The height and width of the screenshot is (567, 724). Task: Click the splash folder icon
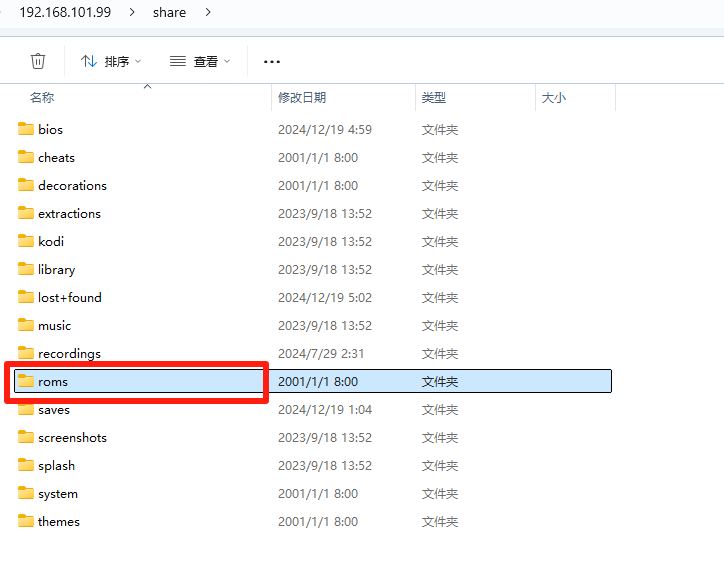[26, 465]
